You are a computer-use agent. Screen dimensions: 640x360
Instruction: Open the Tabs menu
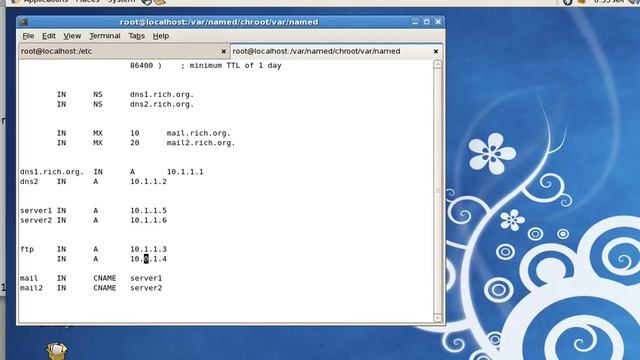pos(136,36)
